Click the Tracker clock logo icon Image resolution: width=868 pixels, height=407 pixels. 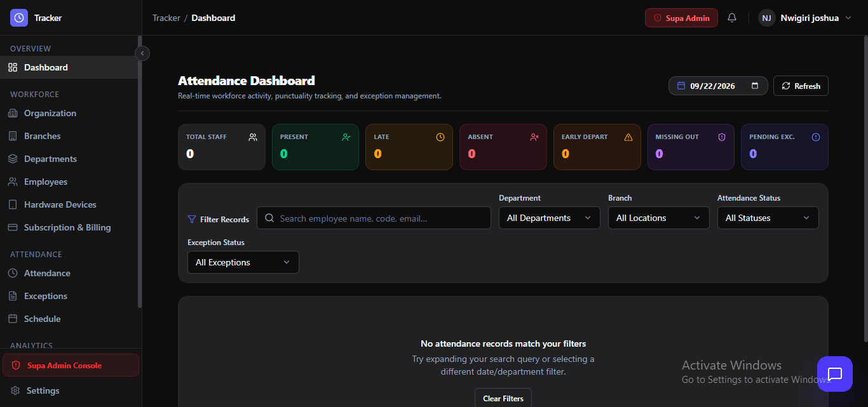(x=19, y=18)
